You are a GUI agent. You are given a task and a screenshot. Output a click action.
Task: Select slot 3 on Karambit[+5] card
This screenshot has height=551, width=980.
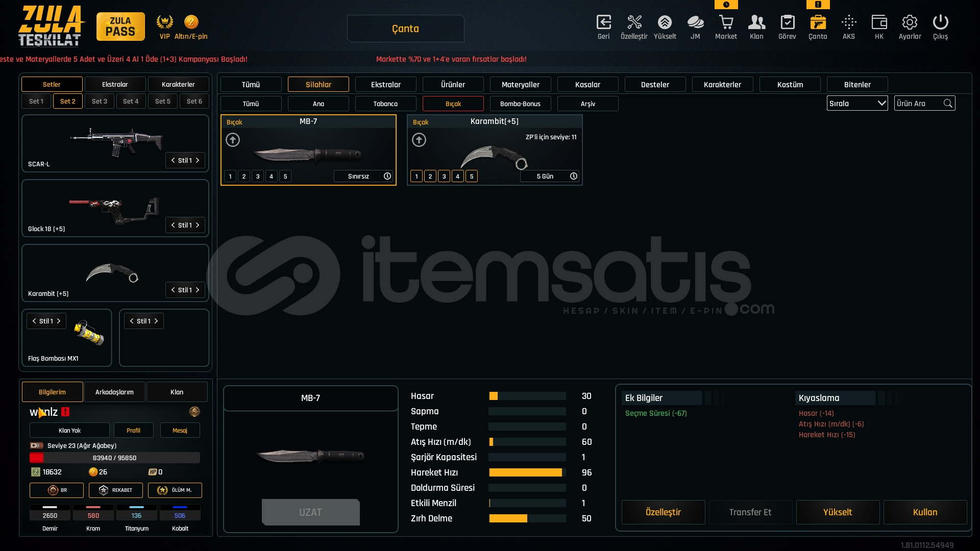coord(444,177)
